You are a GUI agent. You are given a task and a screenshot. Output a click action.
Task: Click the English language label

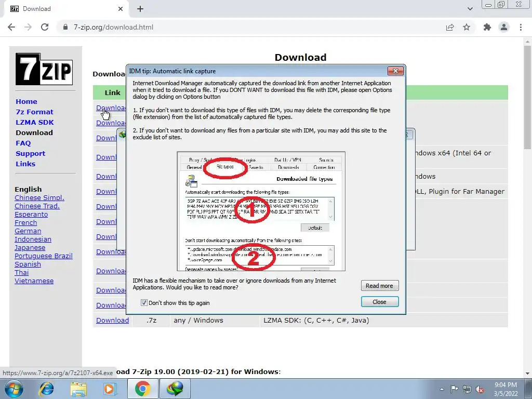(28, 189)
